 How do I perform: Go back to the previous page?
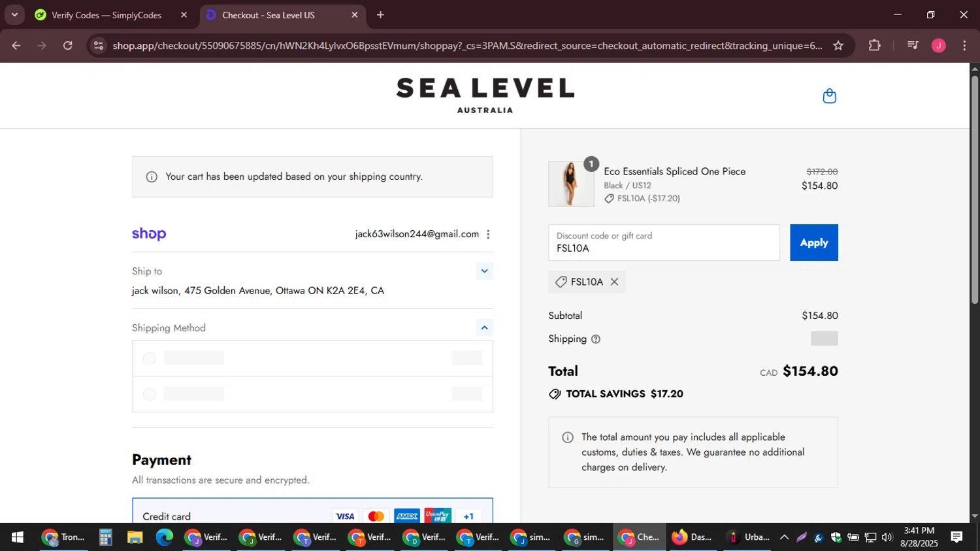tap(16, 46)
